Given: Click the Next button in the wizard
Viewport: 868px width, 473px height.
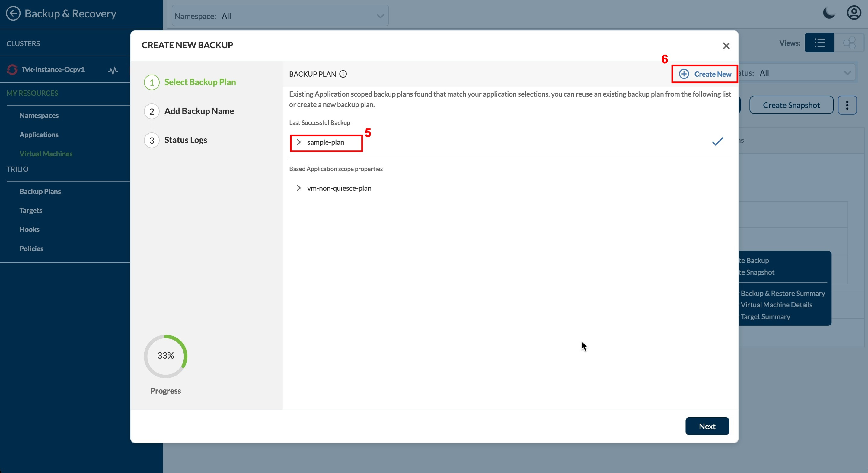Looking at the screenshot, I should coord(707,426).
